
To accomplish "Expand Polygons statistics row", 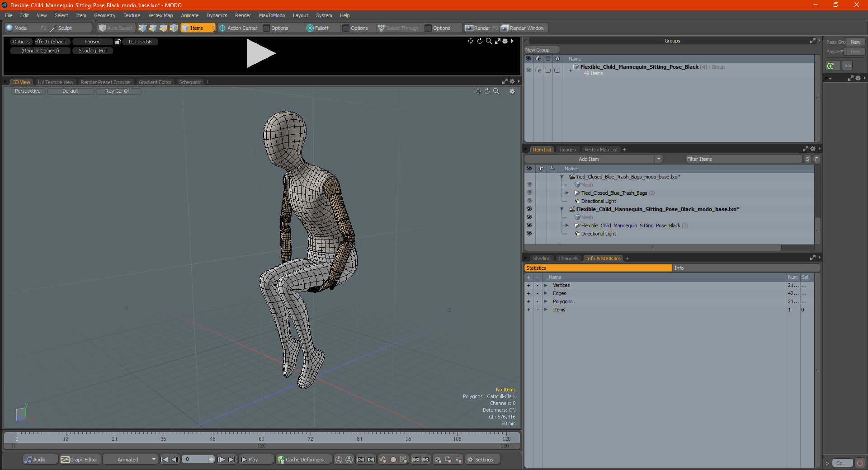I will [x=546, y=301].
